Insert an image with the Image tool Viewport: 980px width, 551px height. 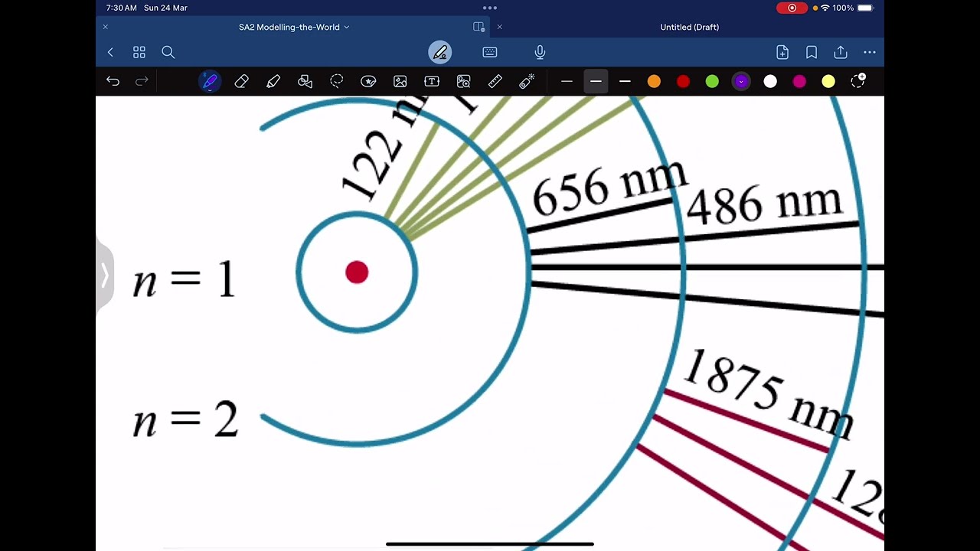pos(400,81)
